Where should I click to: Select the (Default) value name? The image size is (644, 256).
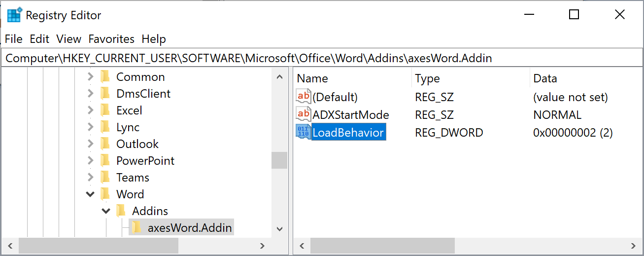[x=335, y=97]
